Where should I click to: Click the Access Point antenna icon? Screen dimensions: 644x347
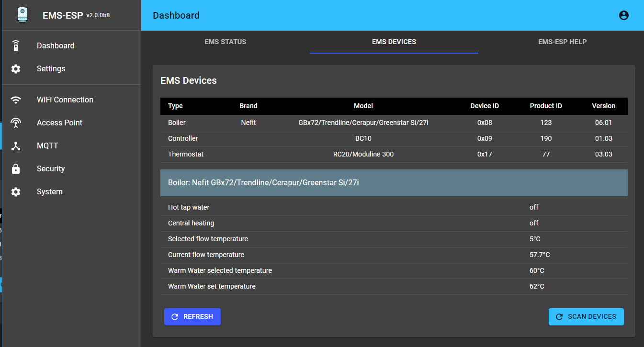(16, 123)
